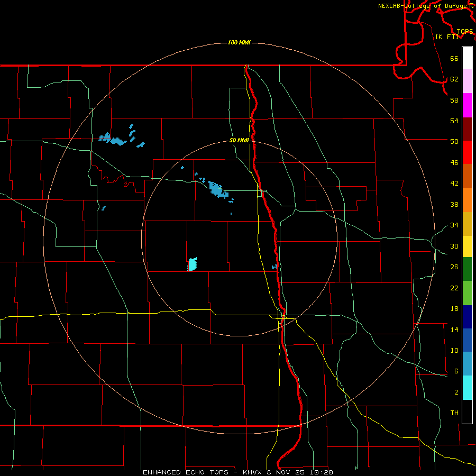Click the white swatch in the tops legend

click(467, 58)
